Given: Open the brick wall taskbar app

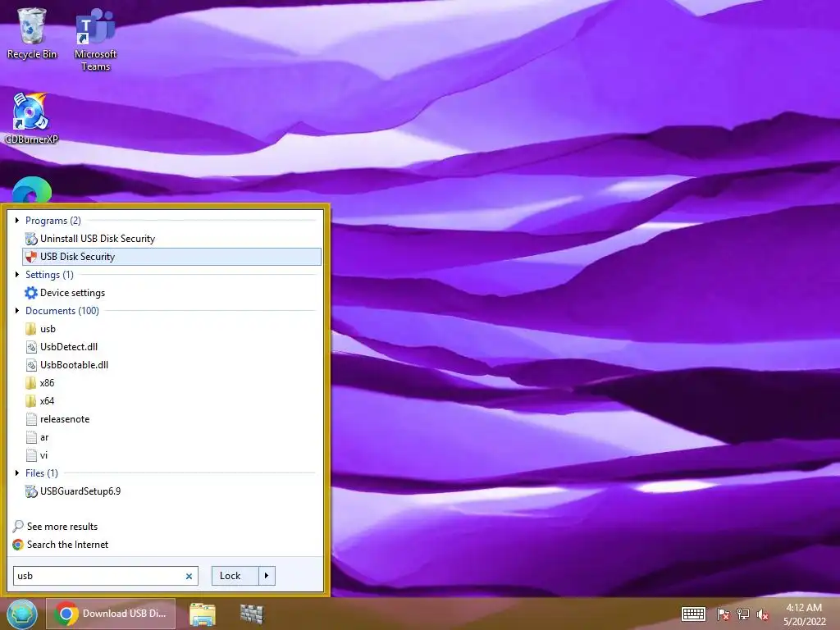Looking at the screenshot, I should (x=252, y=614).
